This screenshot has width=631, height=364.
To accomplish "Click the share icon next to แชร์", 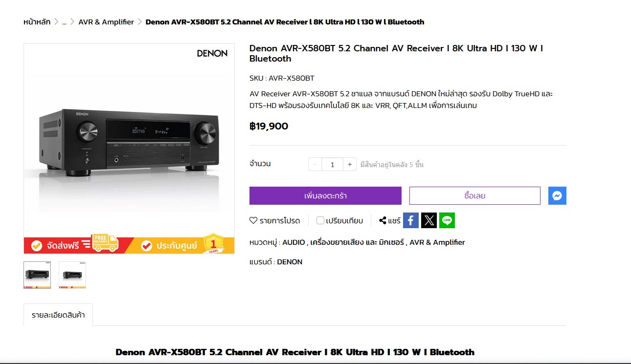I will [383, 220].
